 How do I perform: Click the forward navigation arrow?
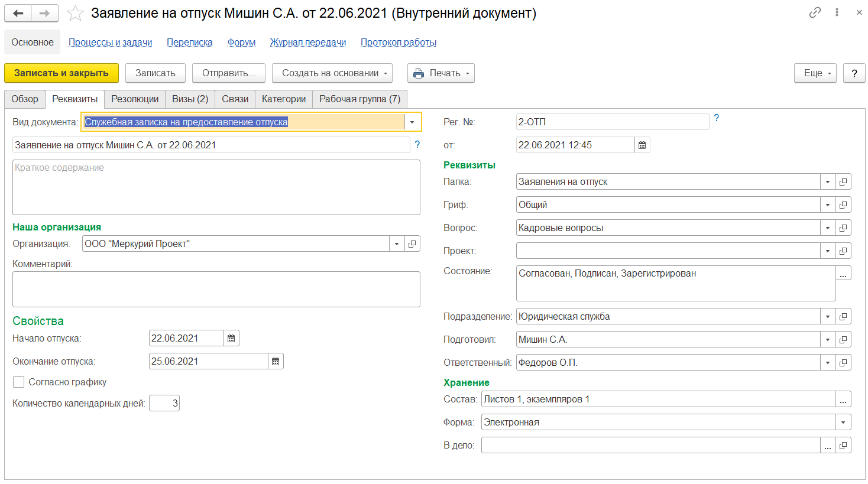click(x=45, y=14)
